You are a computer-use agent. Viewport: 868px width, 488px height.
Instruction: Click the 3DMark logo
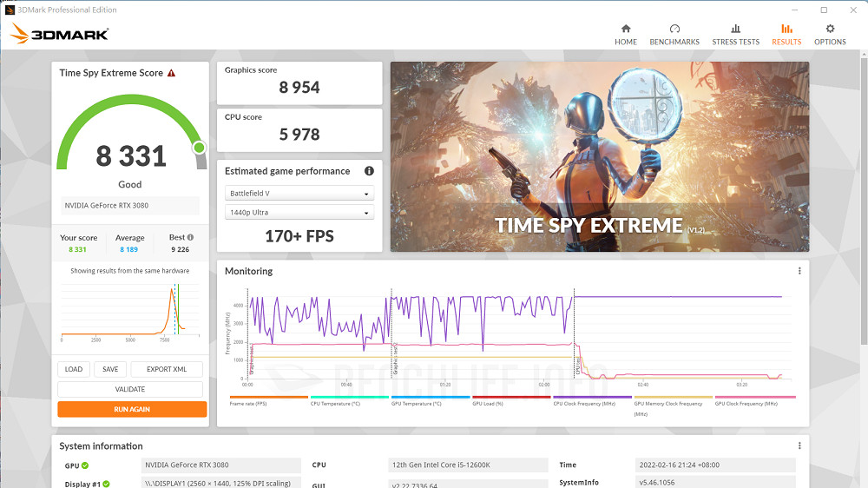coord(60,33)
